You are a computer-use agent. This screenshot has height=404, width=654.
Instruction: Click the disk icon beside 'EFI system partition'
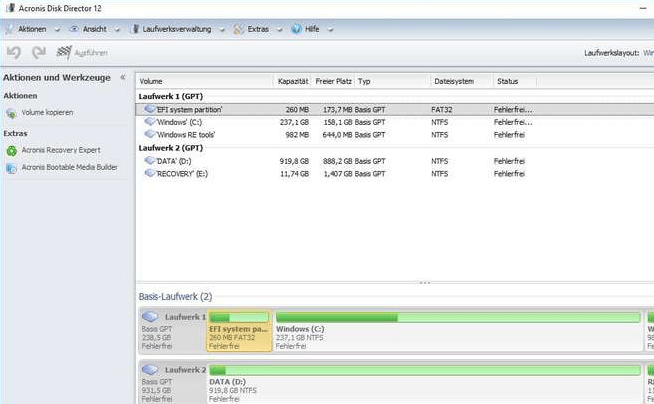pyautogui.click(x=150, y=109)
